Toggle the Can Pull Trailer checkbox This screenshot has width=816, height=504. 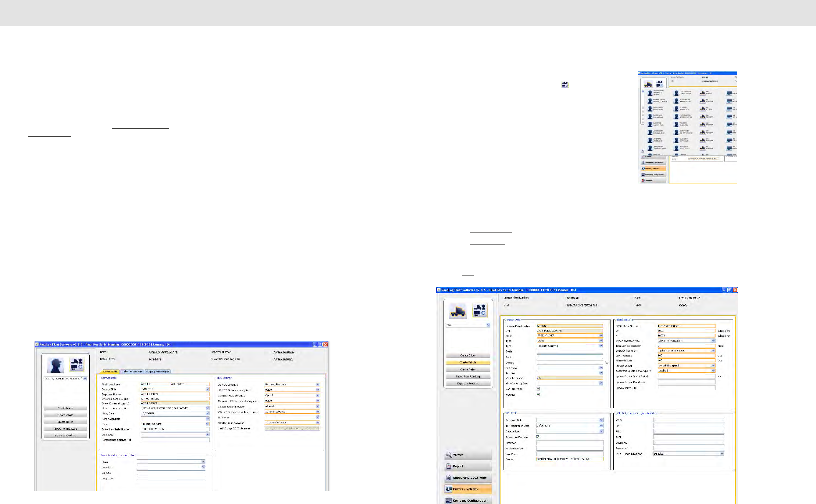(538, 389)
